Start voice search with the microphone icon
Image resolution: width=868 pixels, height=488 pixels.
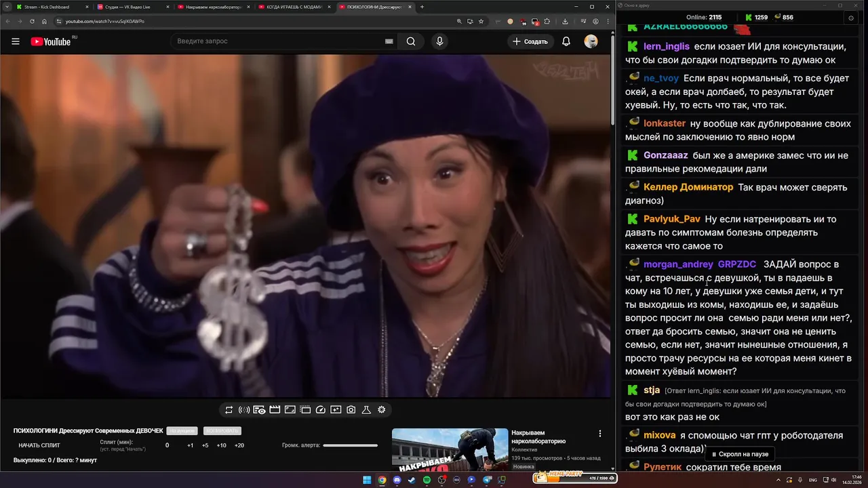pyautogui.click(x=439, y=41)
